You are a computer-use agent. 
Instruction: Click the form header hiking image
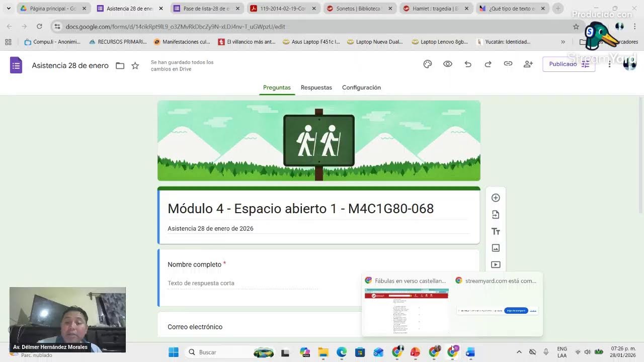(x=319, y=141)
